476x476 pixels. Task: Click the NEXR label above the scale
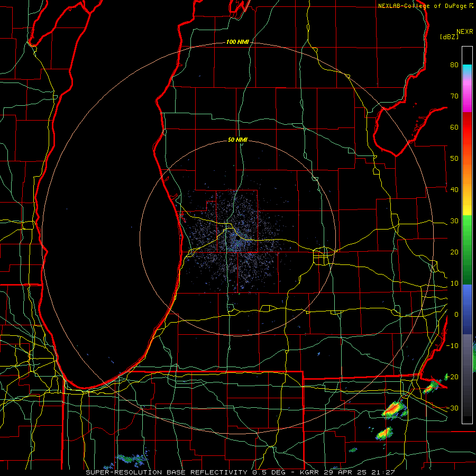[x=464, y=32]
